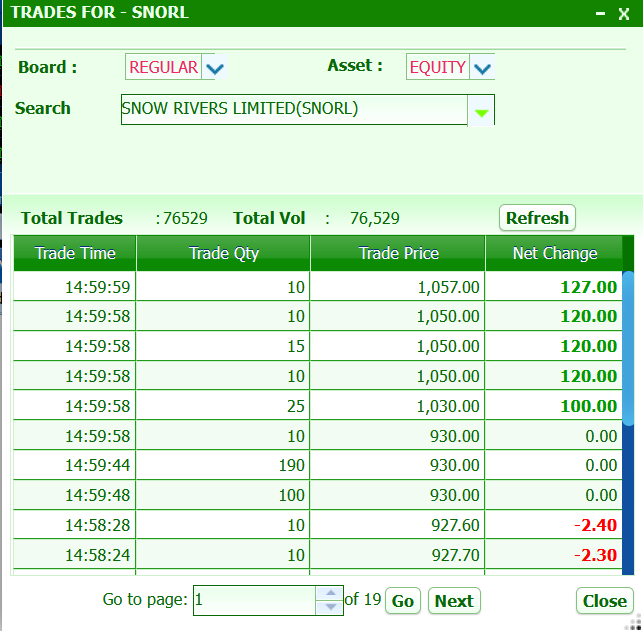This screenshot has width=643, height=631.
Task: Select trade quantity 15 cell
Action: 223,346
